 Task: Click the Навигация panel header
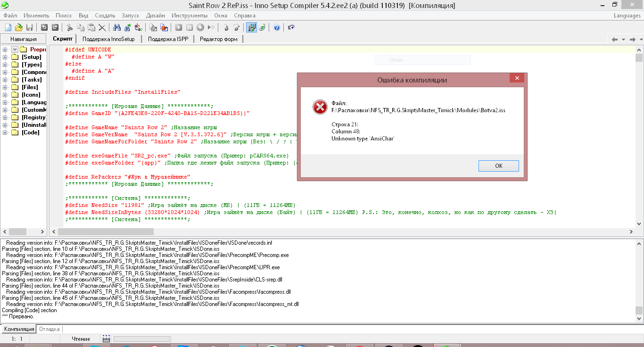point(24,39)
